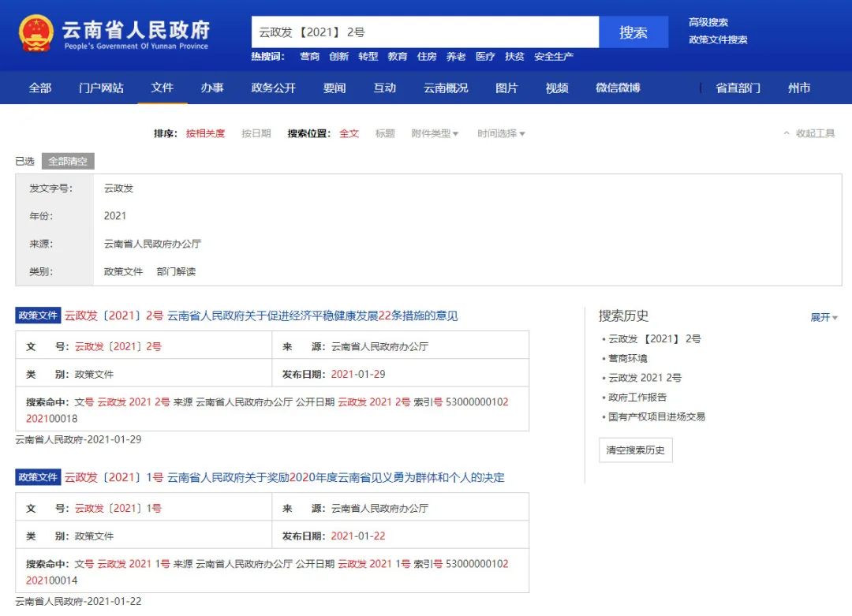Click the search input field

tap(424, 32)
